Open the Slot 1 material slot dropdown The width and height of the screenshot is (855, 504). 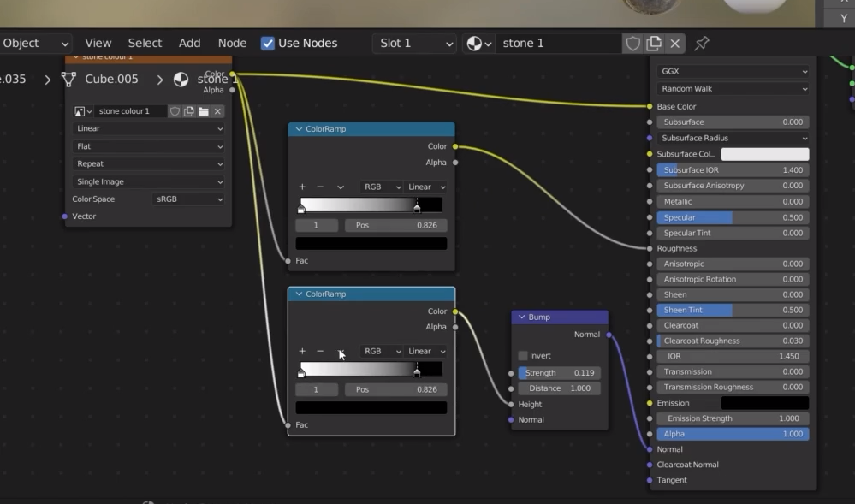(x=414, y=43)
